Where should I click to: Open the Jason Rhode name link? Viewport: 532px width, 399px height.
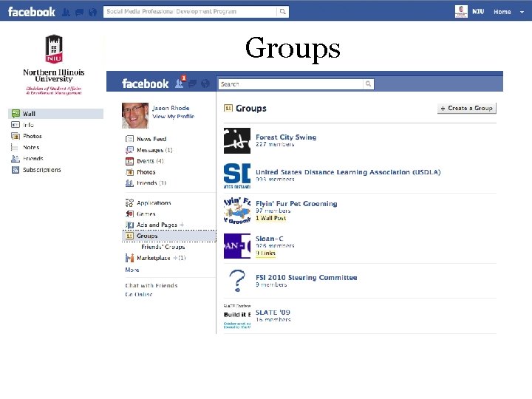click(171, 108)
